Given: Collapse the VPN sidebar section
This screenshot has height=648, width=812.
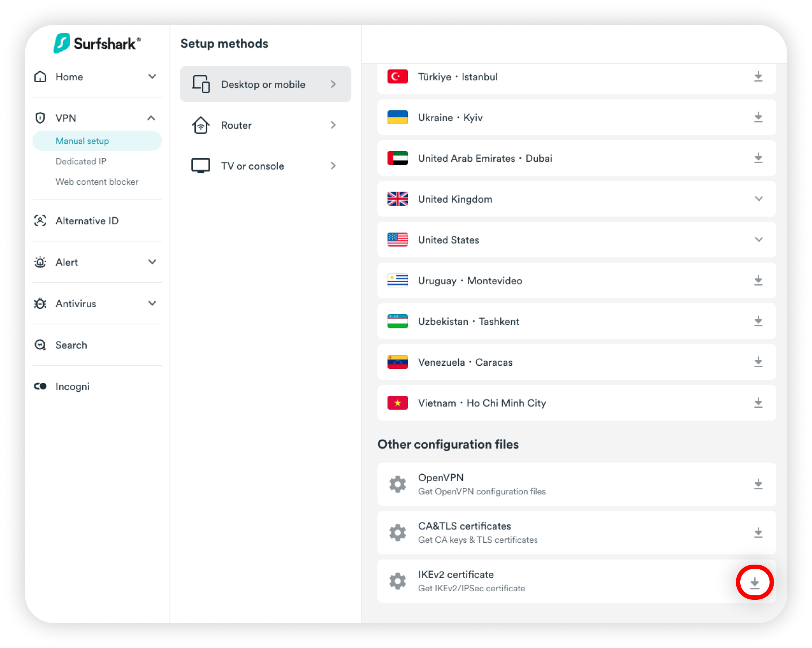Looking at the screenshot, I should click(151, 118).
